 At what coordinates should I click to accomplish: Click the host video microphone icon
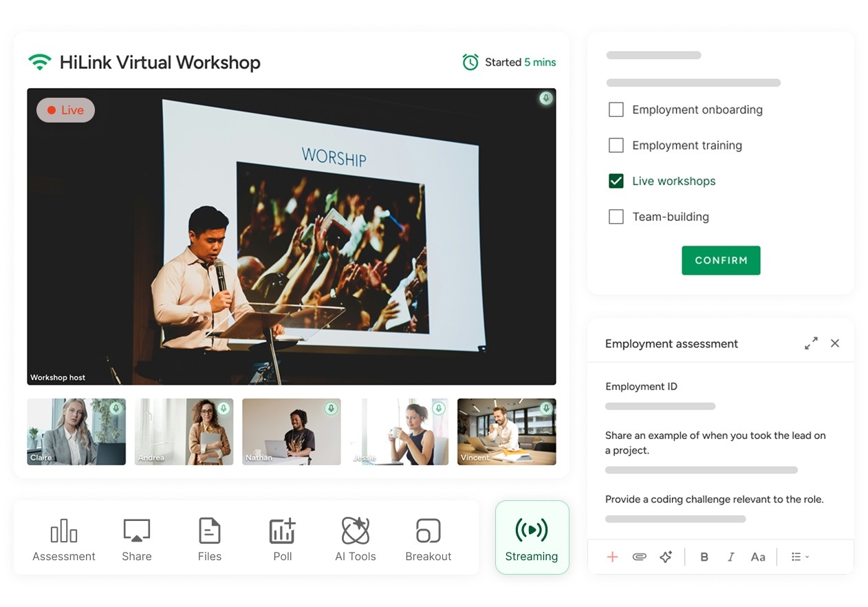pyautogui.click(x=545, y=98)
